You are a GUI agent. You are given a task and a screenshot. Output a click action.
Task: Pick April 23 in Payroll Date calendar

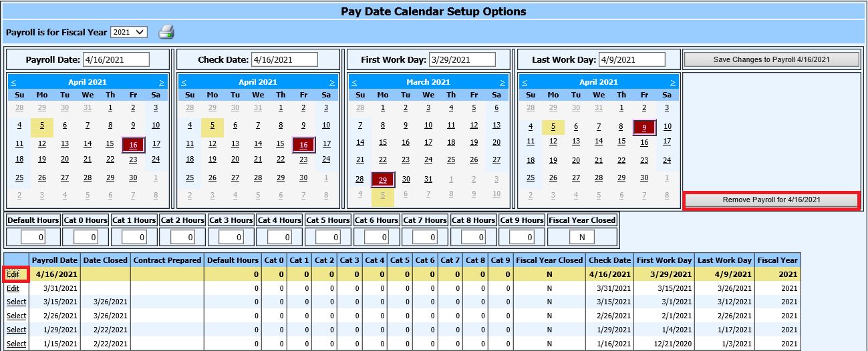point(133,159)
